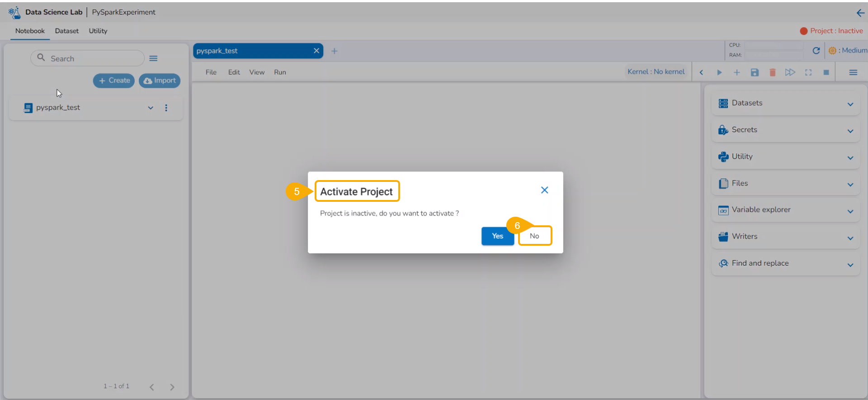Click the Data Science Lab logo icon
Image resolution: width=868 pixels, height=400 pixels.
tap(14, 12)
